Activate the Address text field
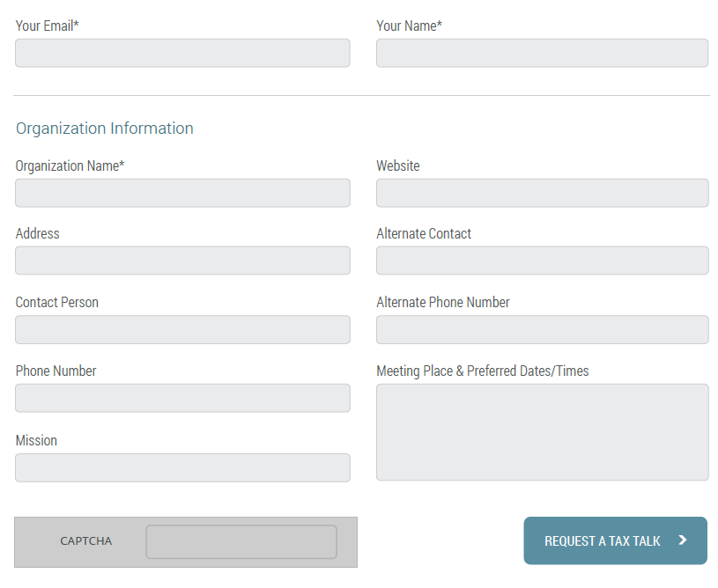This screenshot has width=718, height=588. point(182,261)
